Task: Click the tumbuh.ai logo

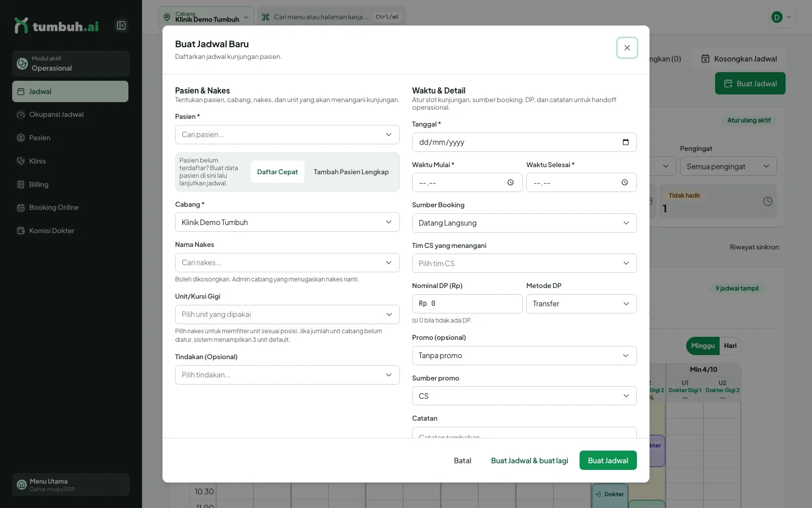Action: pyautogui.click(x=56, y=26)
